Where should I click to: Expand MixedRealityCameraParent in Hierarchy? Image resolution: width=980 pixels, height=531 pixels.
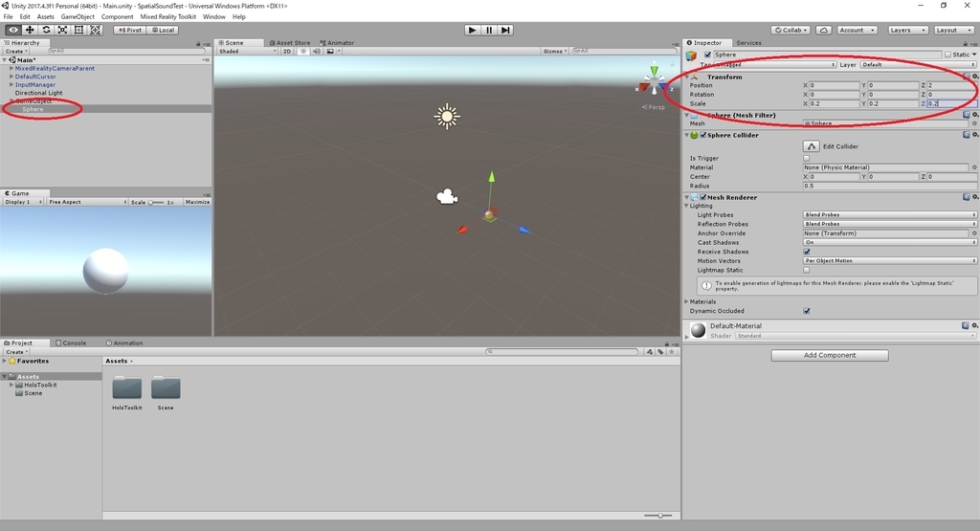click(x=11, y=68)
